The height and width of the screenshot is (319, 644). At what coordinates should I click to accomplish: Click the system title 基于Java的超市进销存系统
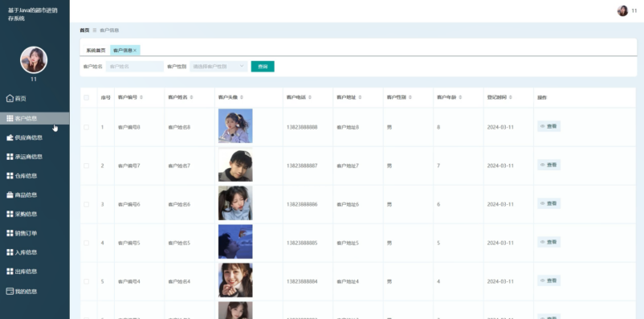click(33, 14)
